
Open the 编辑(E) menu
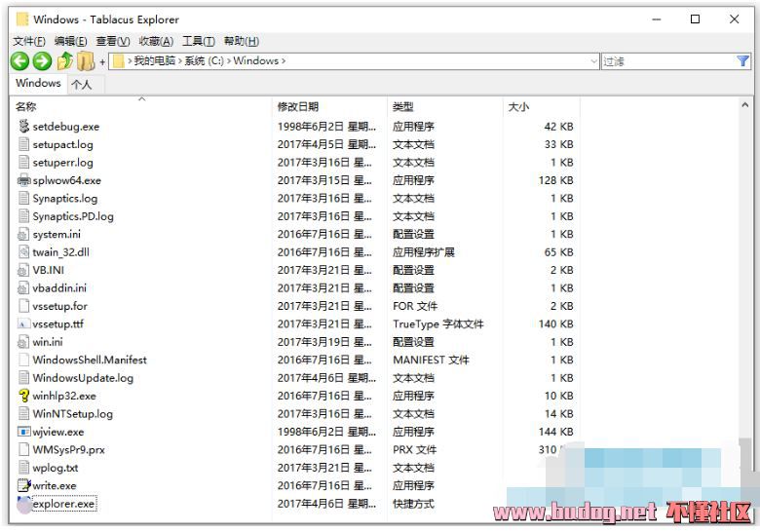(x=71, y=41)
